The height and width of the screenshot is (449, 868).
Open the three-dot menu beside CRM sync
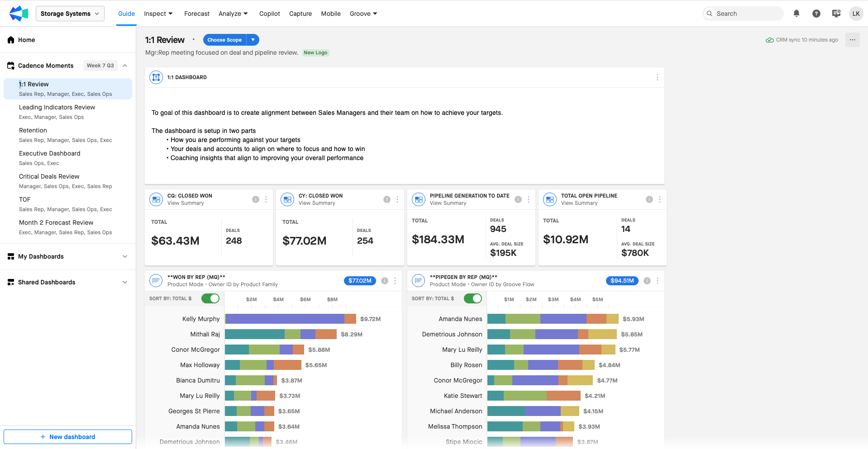pyautogui.click(x=852, y=40)
